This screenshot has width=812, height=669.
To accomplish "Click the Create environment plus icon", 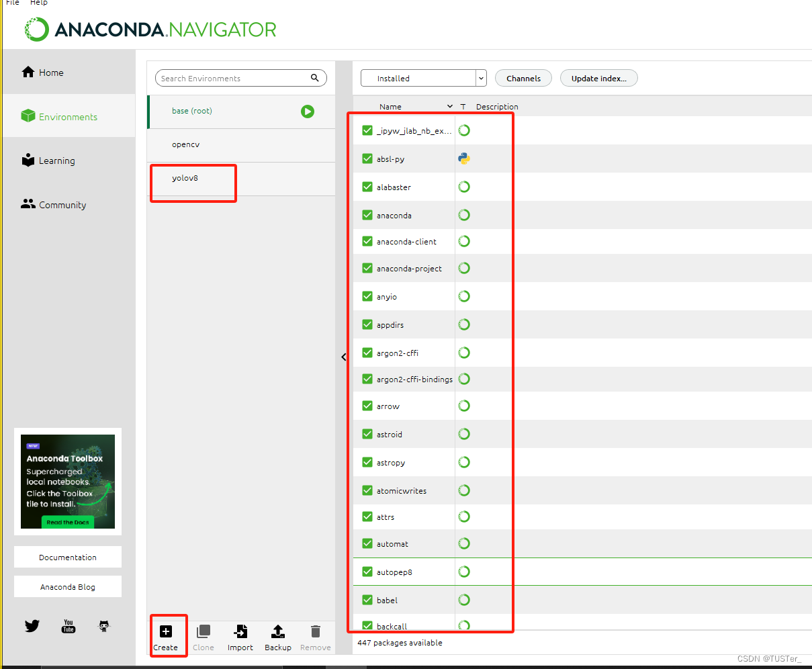I will [166, 631].
